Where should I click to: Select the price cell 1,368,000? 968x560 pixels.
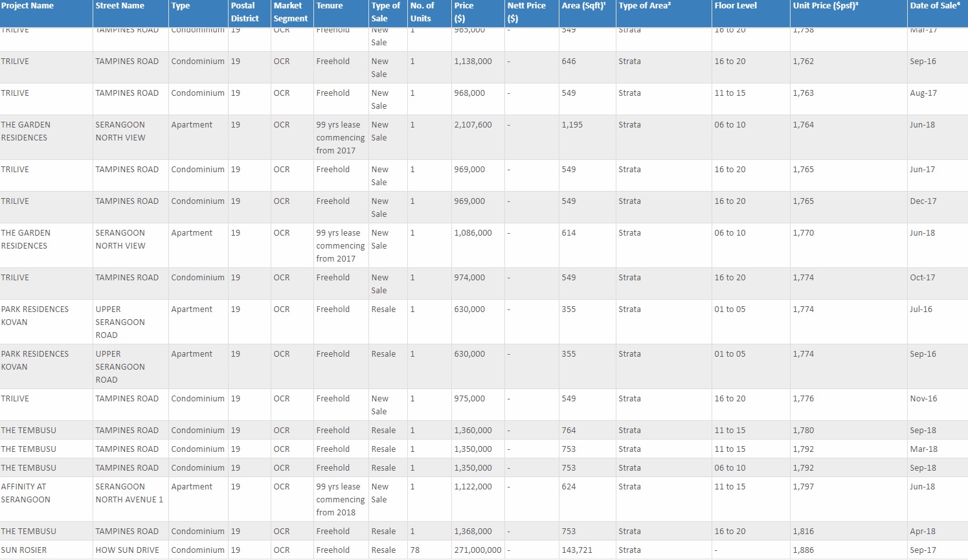(473, 532)
